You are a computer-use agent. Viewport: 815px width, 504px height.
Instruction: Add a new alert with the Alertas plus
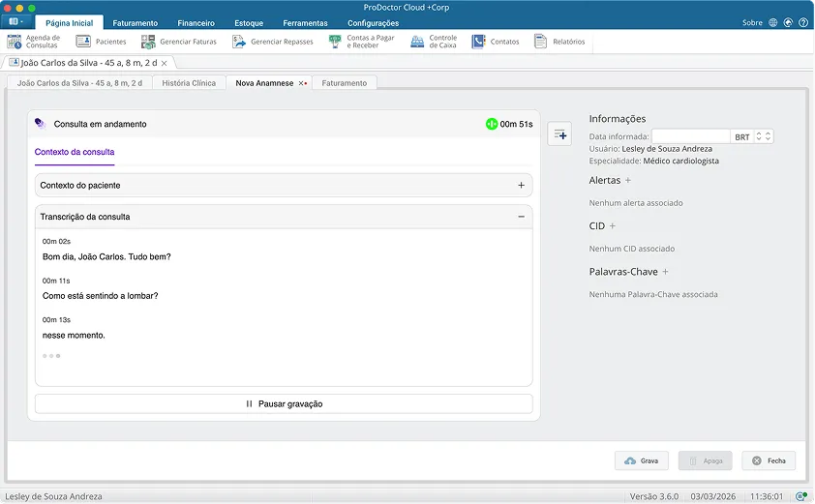[x=628, y=181]
